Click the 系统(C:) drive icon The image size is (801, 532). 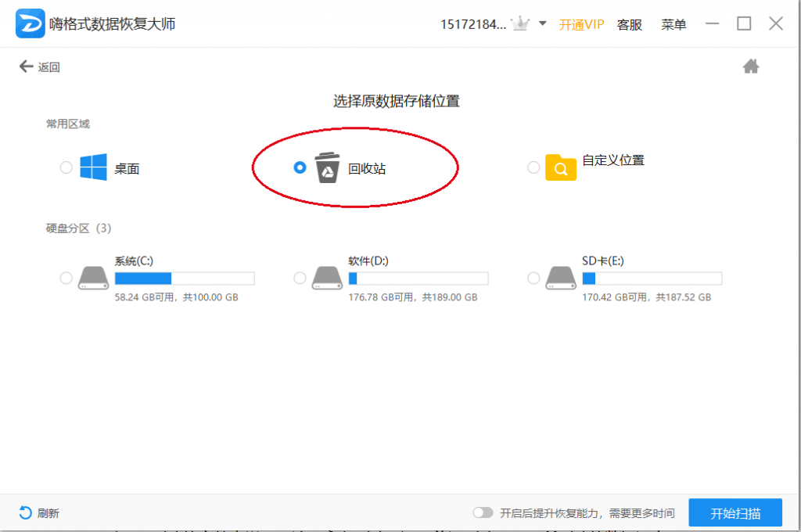click(x=94, y=278)
